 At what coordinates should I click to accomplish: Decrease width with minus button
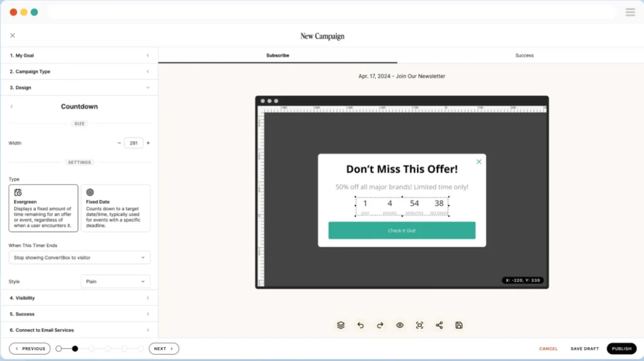click(119, 143)
